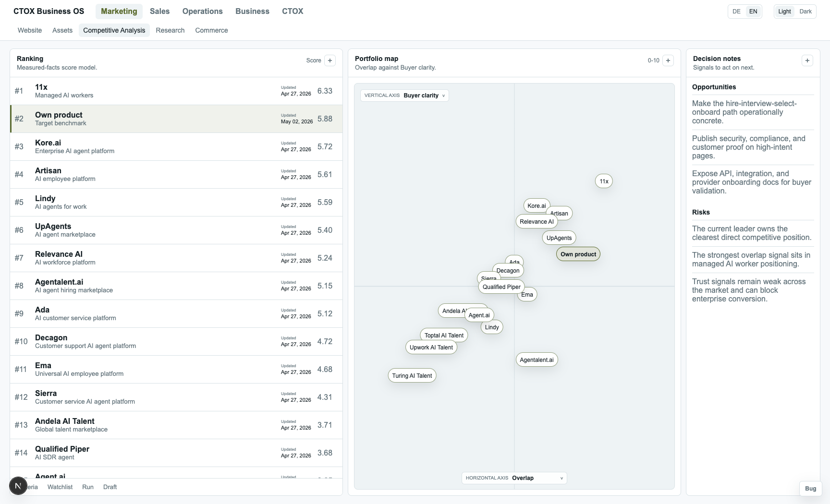
Task: Open the hire-interview-select-onboard opportunity note
Action: (x=753, y=112)
